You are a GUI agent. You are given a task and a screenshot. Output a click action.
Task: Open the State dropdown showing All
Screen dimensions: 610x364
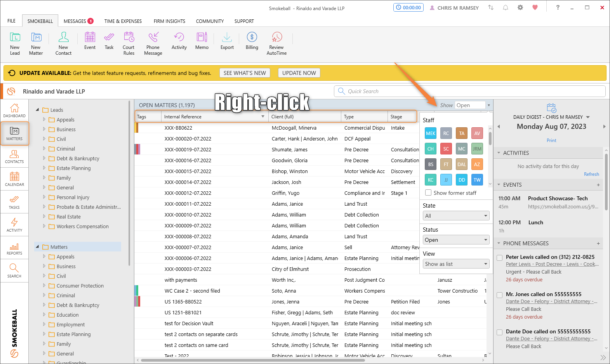pos(456,216)
